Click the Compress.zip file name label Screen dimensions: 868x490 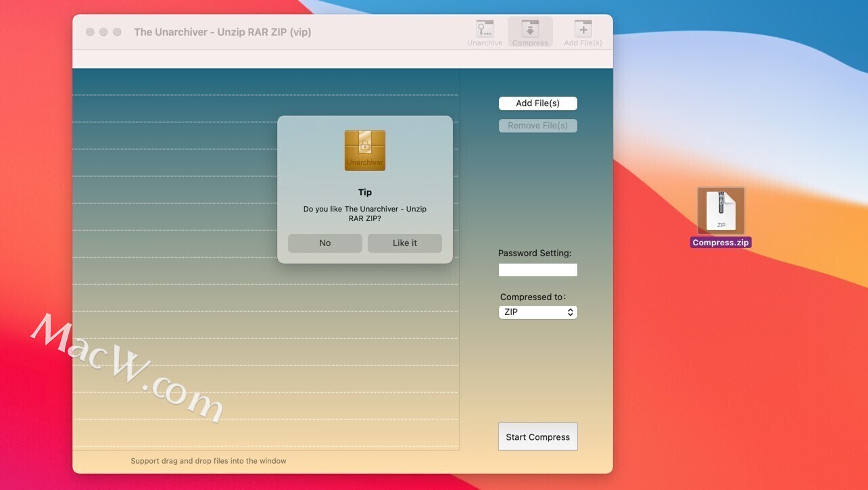(x=721, y=243)
